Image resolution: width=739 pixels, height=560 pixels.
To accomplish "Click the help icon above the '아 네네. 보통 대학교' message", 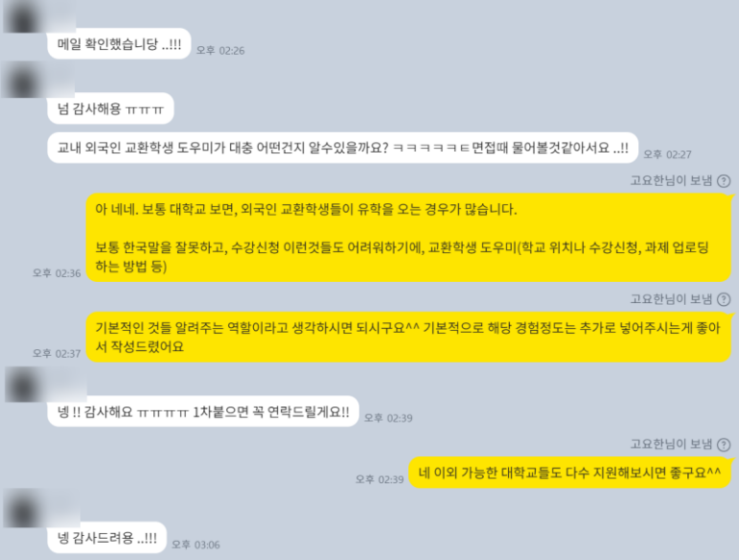I will [724, 181].
